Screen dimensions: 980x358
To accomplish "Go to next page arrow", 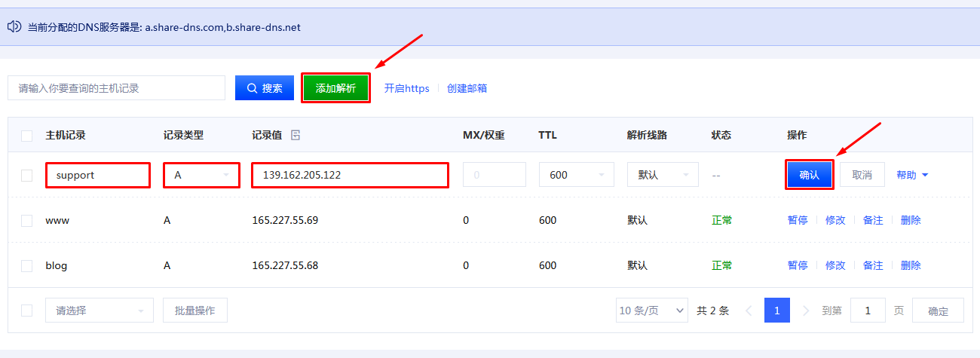I will pyautogui.click(x=806, y=311).
